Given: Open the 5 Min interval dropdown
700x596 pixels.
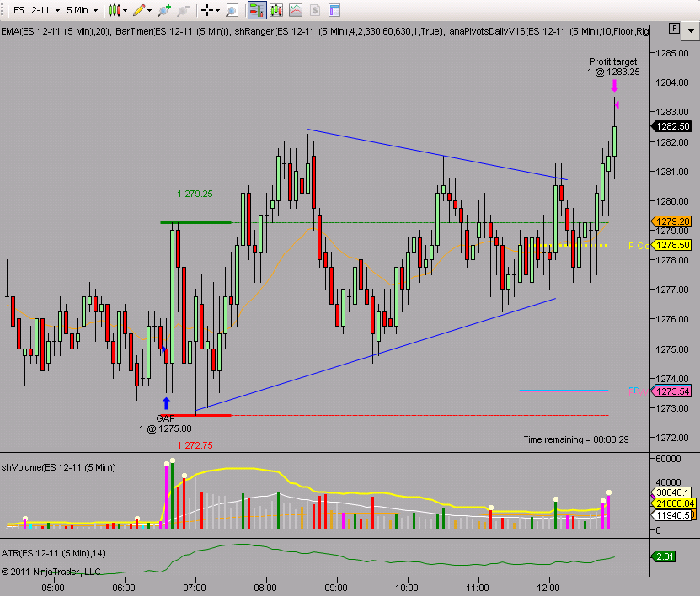Looking at the screenshot, I should pos(83,10).
